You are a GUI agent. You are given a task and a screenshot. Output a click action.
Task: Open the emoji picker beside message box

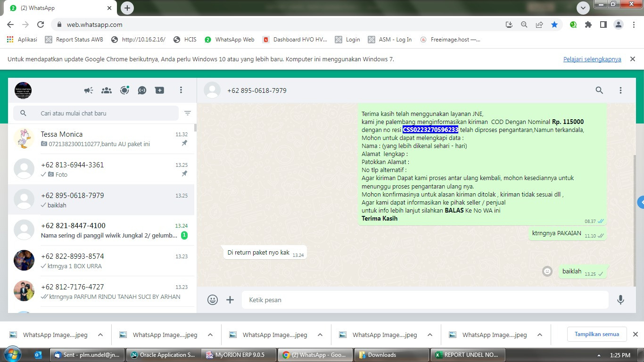[213, 300]
